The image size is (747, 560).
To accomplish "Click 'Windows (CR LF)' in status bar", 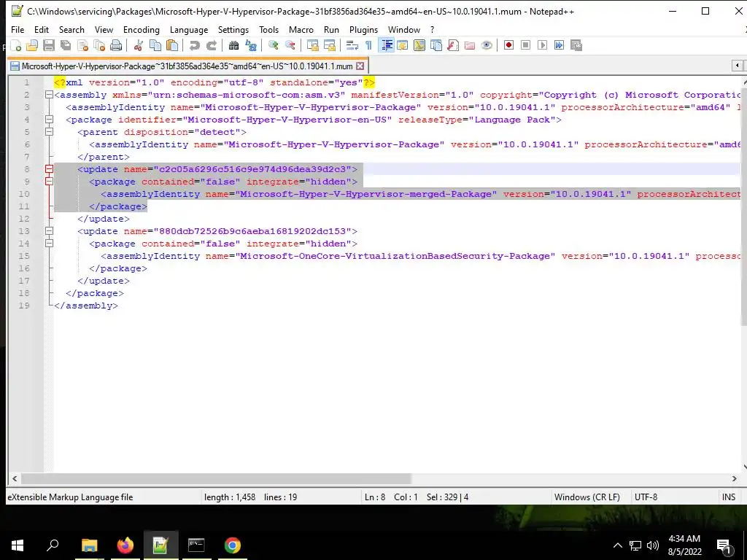I will [x=587, y=497].
